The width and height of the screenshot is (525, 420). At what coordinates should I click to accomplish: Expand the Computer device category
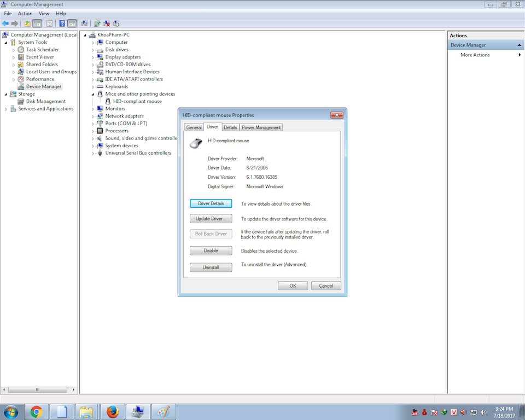click(x=93, y=43)
